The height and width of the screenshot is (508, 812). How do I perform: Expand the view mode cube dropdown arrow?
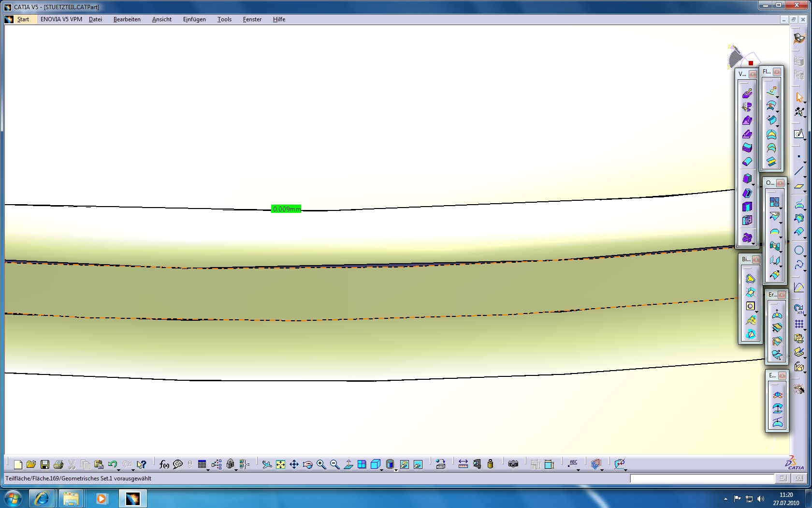pos(382,470)
